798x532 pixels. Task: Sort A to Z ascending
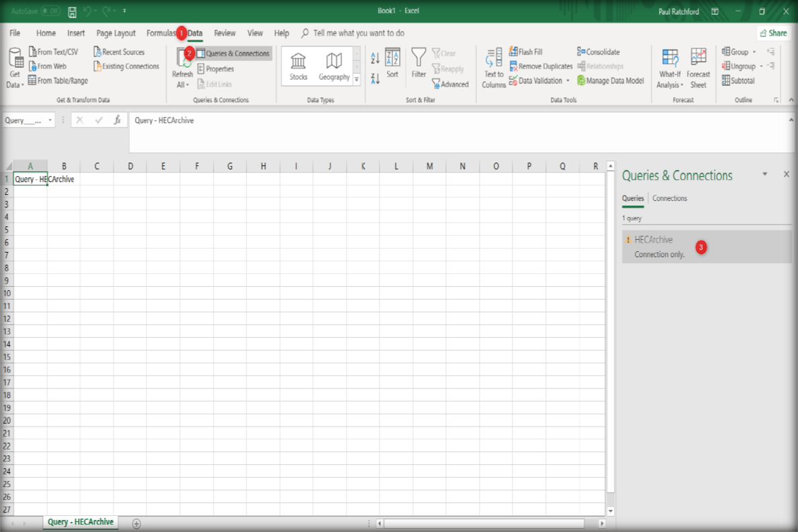point(375,58)
